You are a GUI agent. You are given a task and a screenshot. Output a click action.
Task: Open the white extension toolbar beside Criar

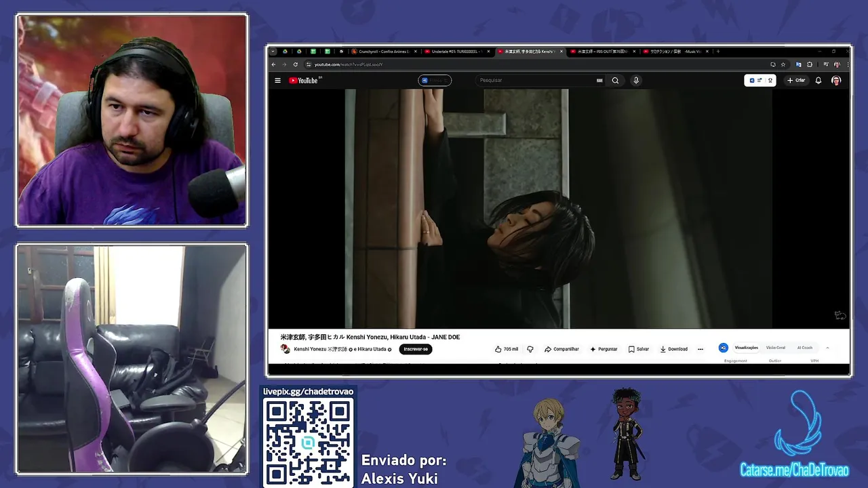759,80
